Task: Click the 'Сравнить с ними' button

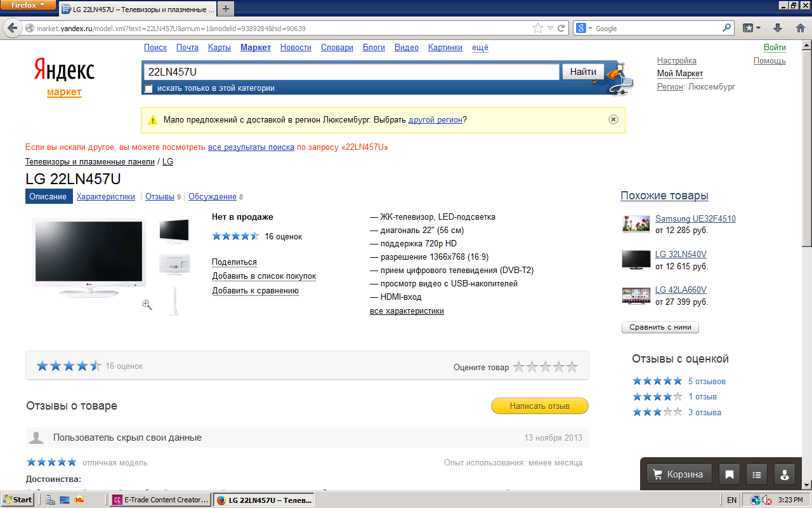Action: click(660, 328)
